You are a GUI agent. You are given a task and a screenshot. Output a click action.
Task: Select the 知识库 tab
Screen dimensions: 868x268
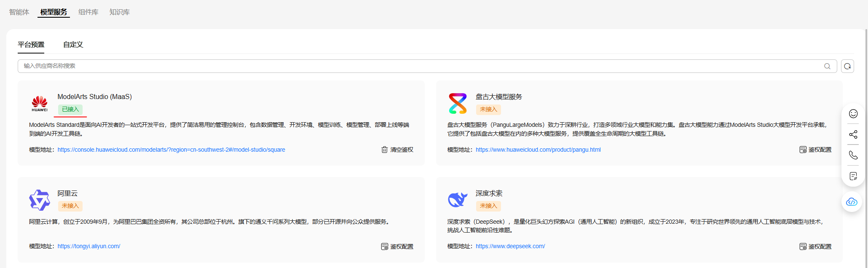pyautogui.click(x=120, y=12)
